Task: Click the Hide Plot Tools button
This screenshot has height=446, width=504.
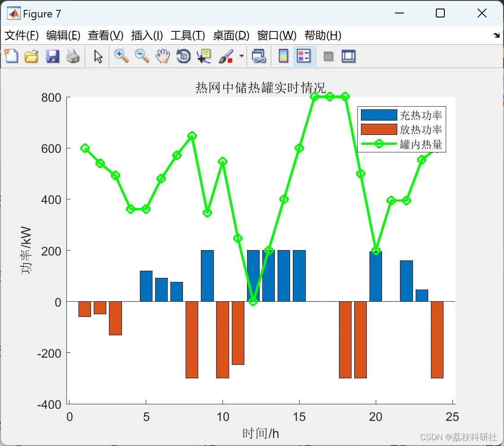Action: point(328,56)
